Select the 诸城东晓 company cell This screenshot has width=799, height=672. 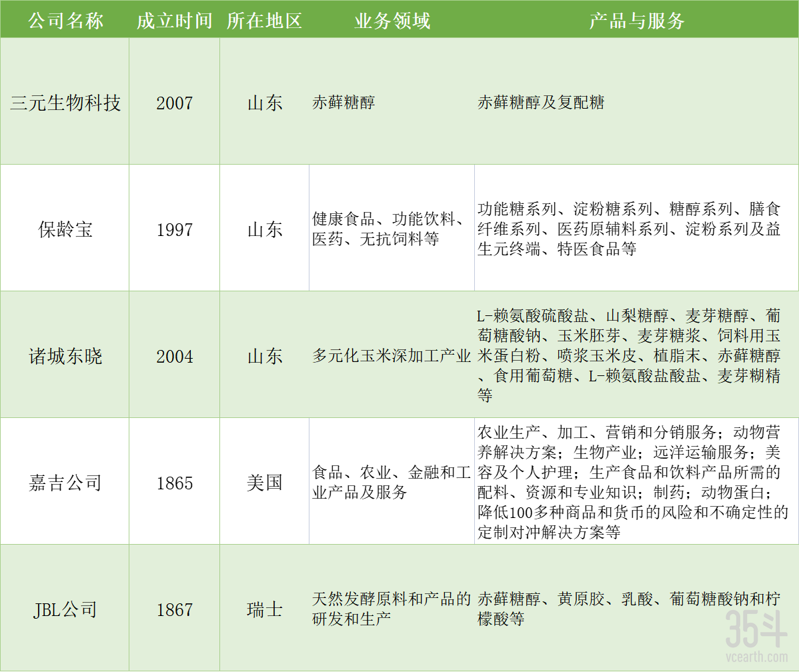65,356
